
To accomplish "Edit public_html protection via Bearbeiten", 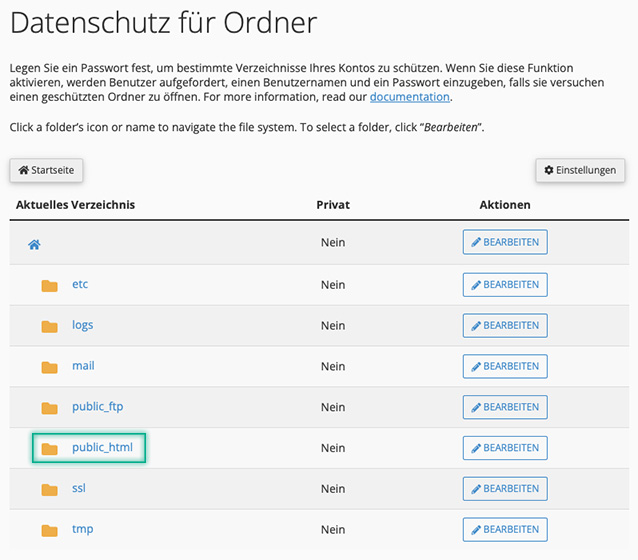I will tap(505, 448).
